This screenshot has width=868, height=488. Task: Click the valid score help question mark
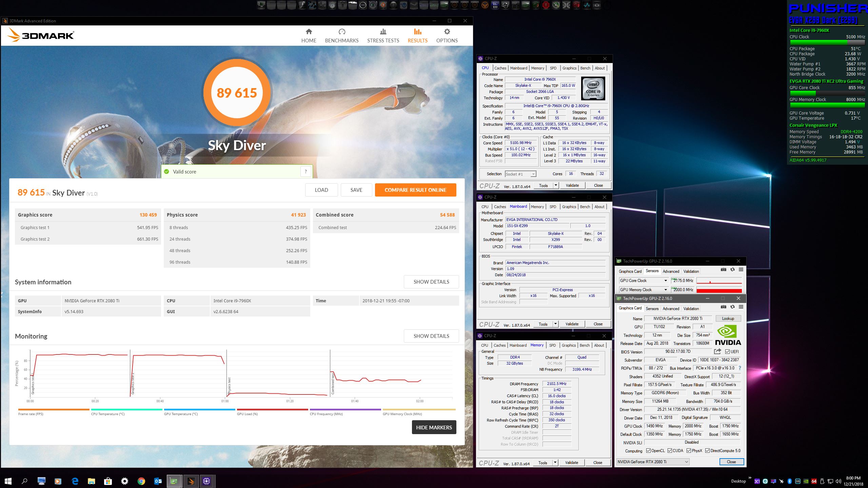click(x=305, y=171)
